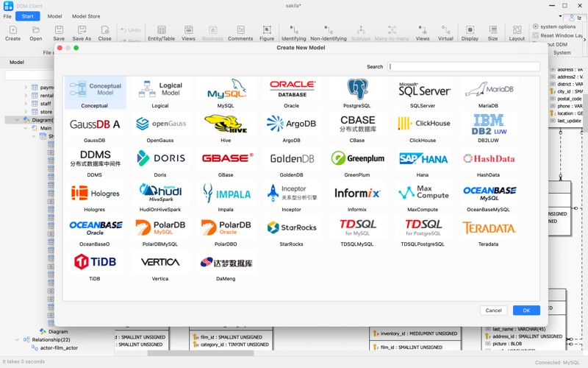
Task: Select the Non-Identifying relationship tool
Action: 329,33
